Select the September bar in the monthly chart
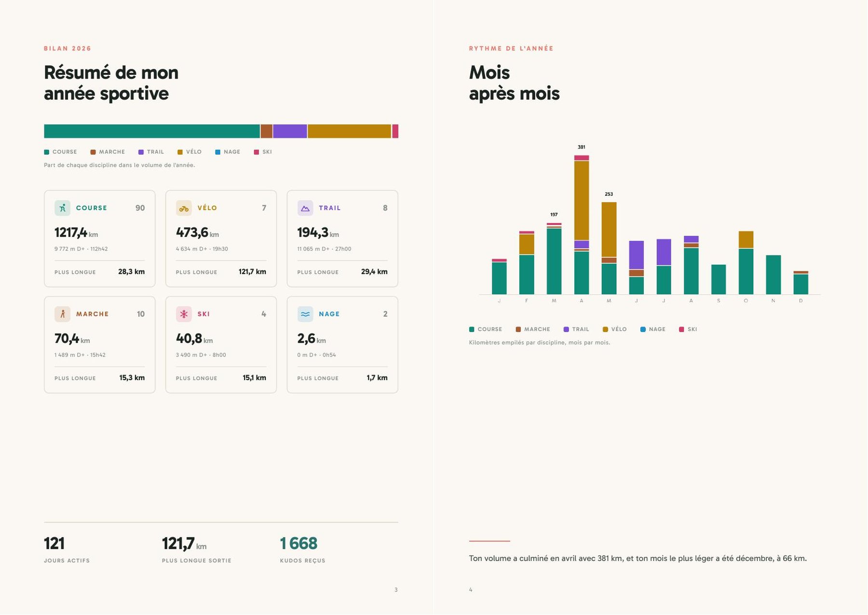The image size is (868, 615). (719, 280)
